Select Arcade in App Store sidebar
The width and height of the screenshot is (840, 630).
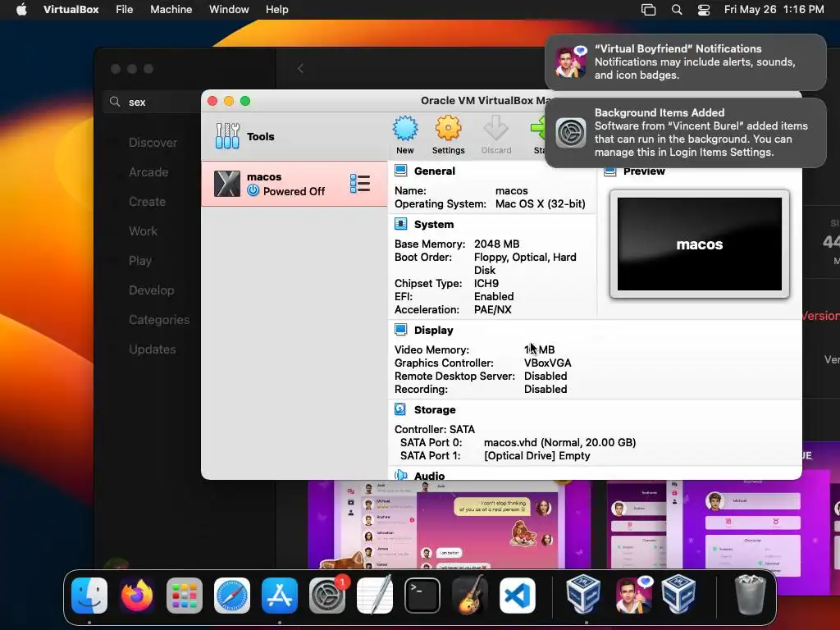(148, 172)
